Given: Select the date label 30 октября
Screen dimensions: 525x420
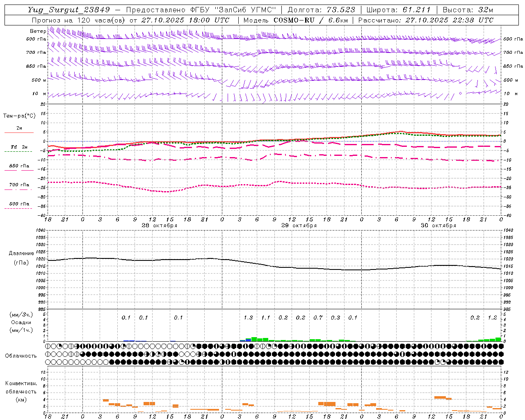Looking at the screenshot, I should (438, 225).
